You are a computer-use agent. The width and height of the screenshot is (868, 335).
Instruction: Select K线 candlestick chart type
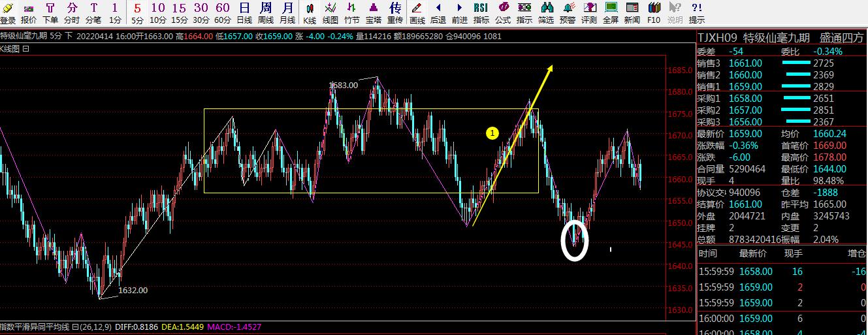[x=310, y=12]
